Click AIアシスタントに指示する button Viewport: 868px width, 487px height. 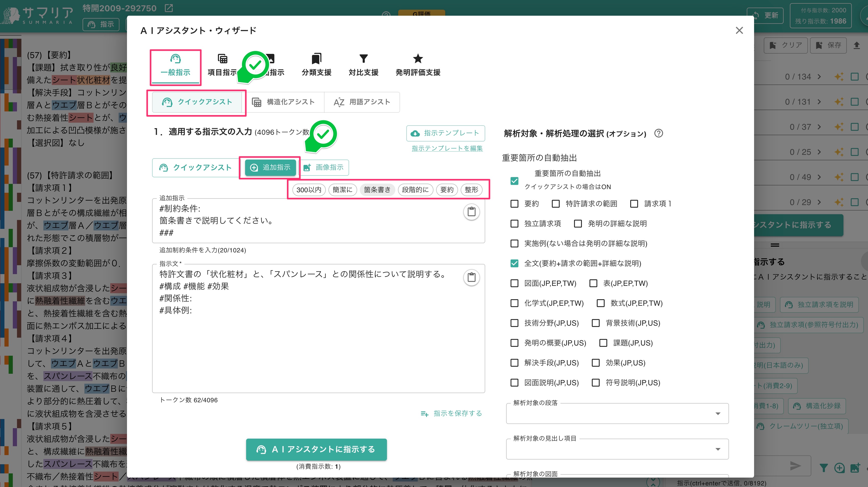[316, 449]
